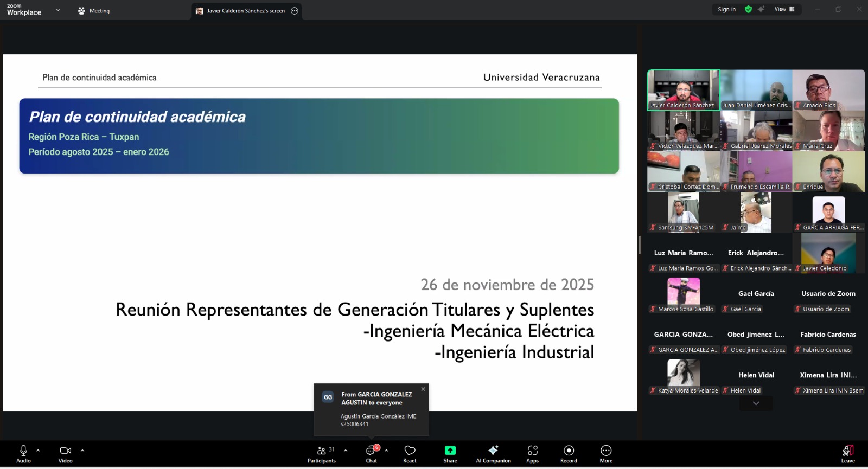Toggle meeting recording with Record
Image resolution: width=868 pixels, height=469 pixels.
click(x=569, y=454)
